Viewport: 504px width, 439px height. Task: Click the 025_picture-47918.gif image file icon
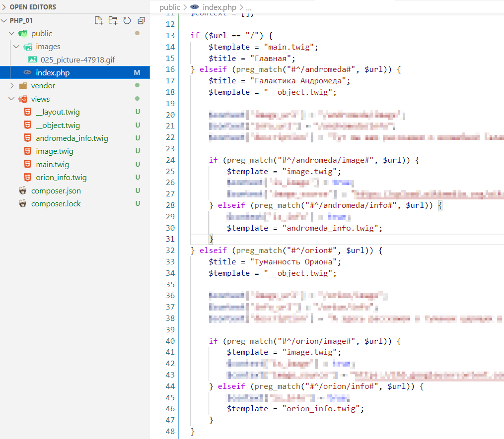[32, 60]
